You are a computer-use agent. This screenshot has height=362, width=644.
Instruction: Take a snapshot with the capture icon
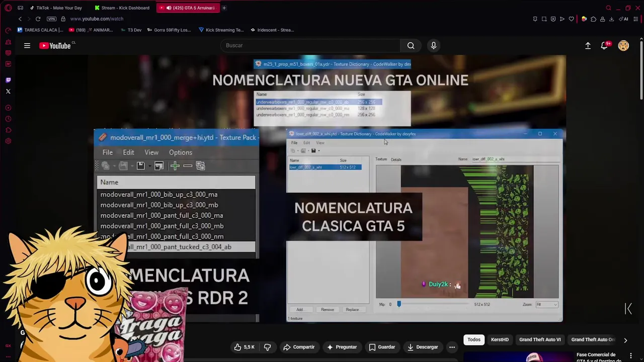[x=544, y=19]
